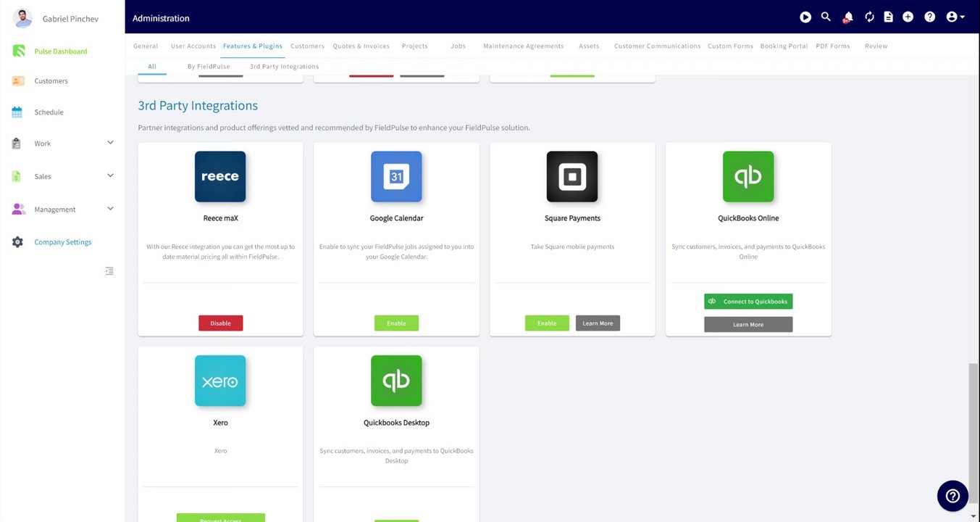The image size is (980, 522).
Task: Click Learn More under QuickBooks Online
Action: (748, 324)
